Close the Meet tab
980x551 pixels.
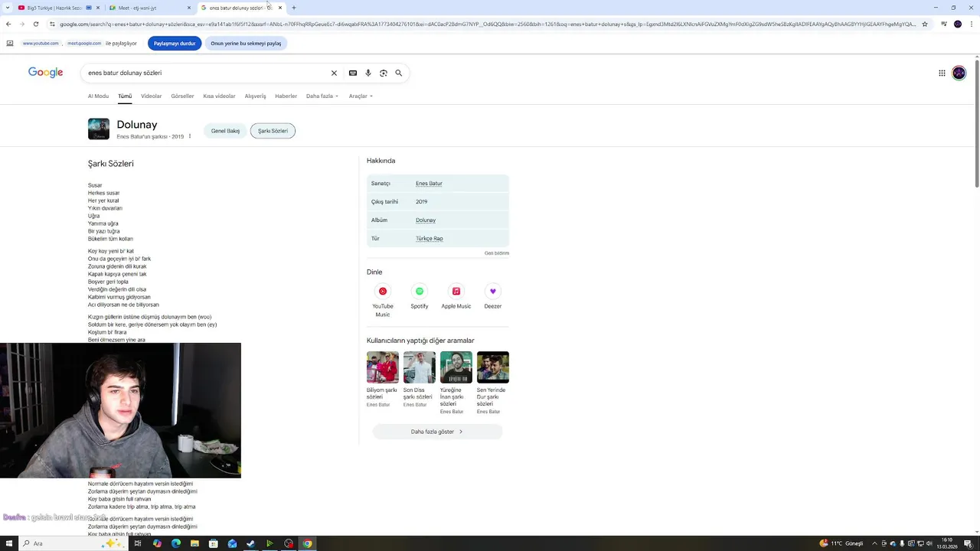coord(189,8)
